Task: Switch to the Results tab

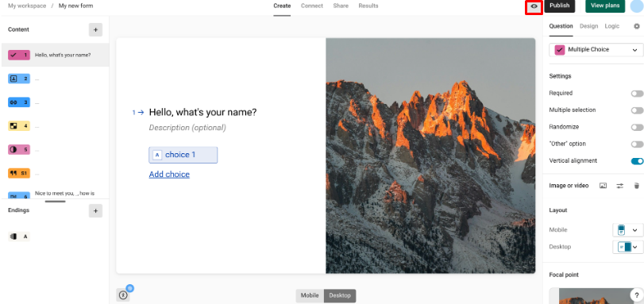Action: (368, 6)
